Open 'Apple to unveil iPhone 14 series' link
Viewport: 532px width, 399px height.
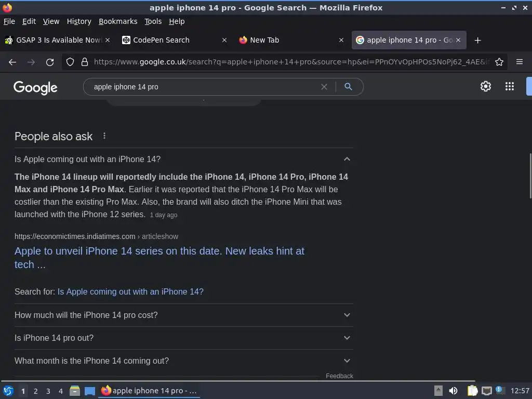coord(159,258)
